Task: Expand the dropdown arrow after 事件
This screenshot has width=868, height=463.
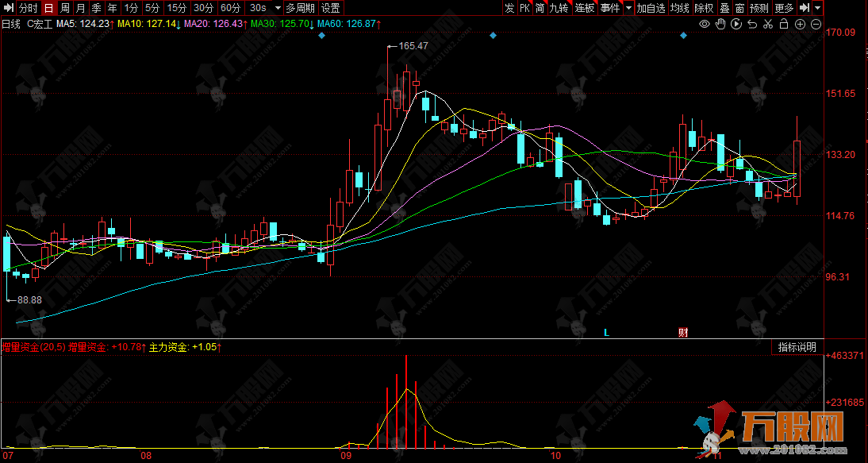Action: tap(628, 8)
